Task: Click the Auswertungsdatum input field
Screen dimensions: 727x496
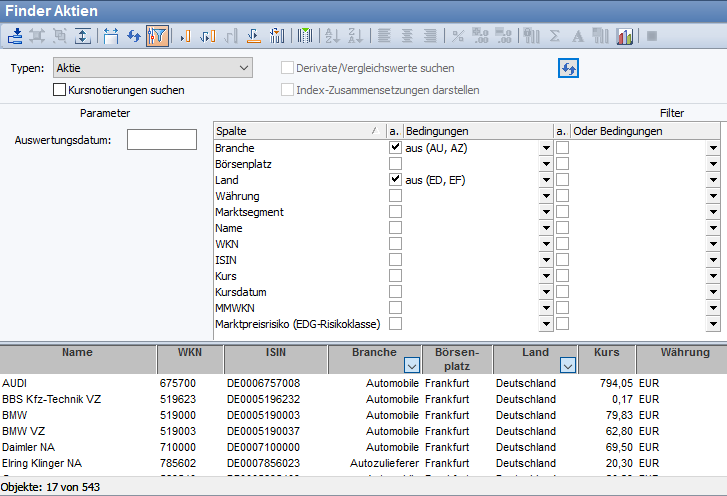Action: (x=162, y=140)
